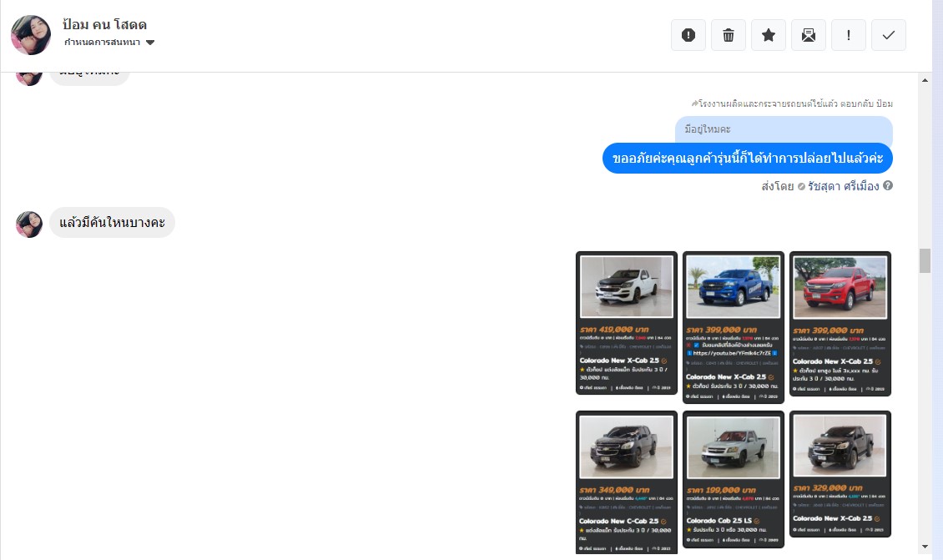Mark conversation as unread envelope icon
The width and height of the screenshot is (943, 560).
point(809,35)
